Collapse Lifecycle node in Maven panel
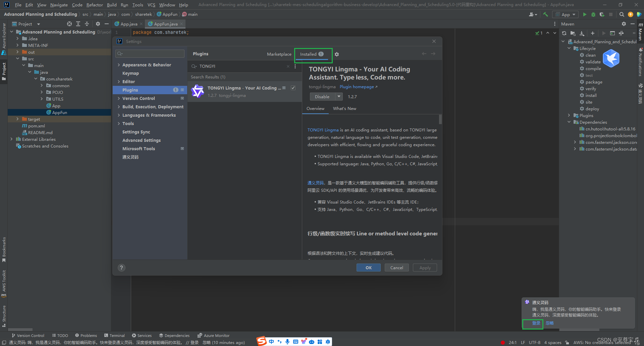 click(x=569, y=49)
